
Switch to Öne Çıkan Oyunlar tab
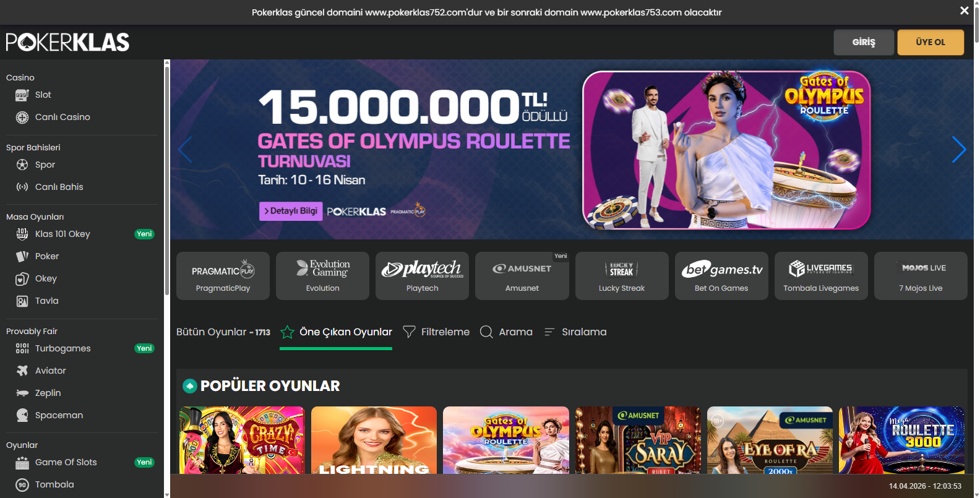click(336, 332)
